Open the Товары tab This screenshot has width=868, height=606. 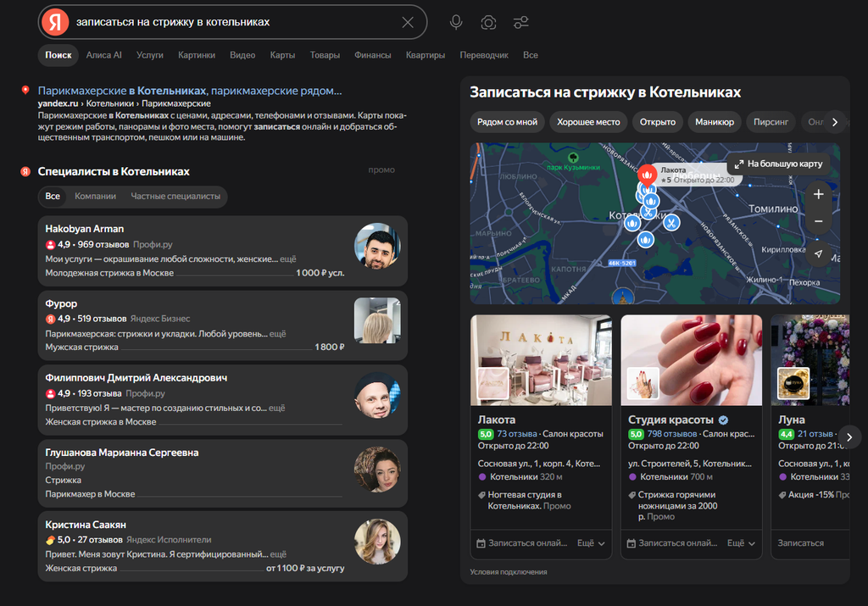pyautogui.click(x=325, y=55)
